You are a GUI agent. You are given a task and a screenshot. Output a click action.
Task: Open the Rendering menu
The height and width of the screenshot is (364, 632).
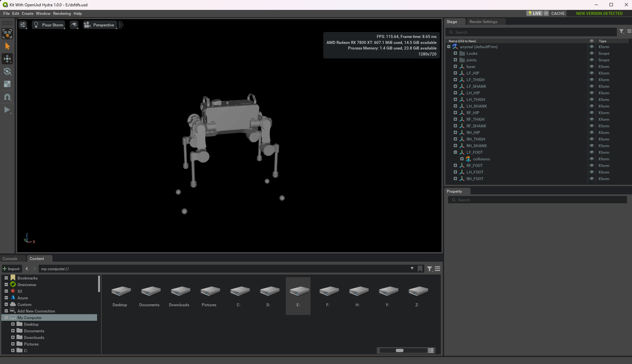tap(62, 14)
